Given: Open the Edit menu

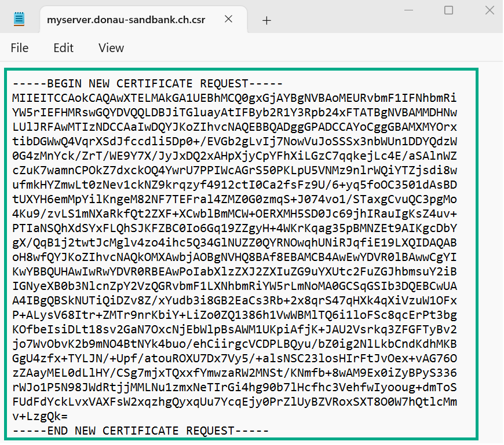Looking at the screenshot, I should [63, 48].
